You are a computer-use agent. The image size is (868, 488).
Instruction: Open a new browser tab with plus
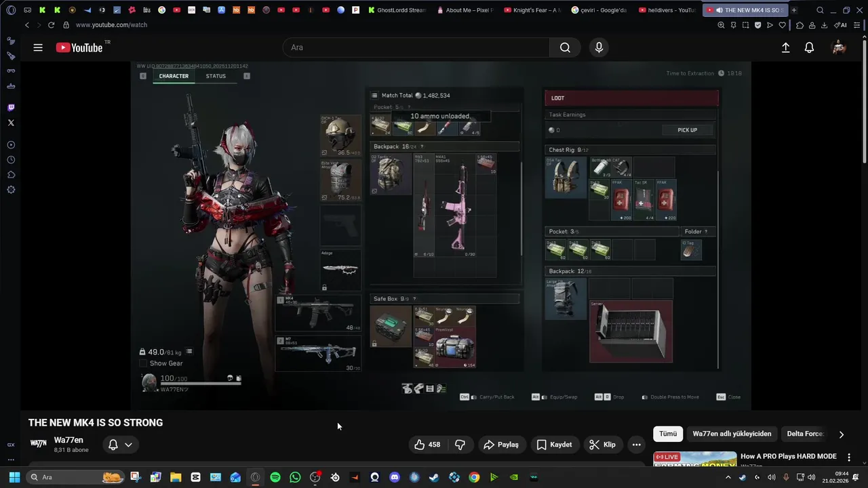pyautogui.click(x=793, y=10)
